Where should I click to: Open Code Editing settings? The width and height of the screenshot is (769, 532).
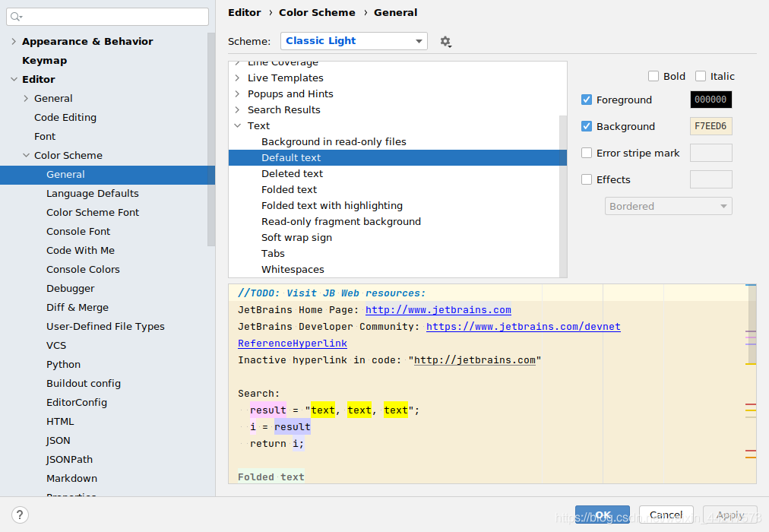tap(65, 117)
